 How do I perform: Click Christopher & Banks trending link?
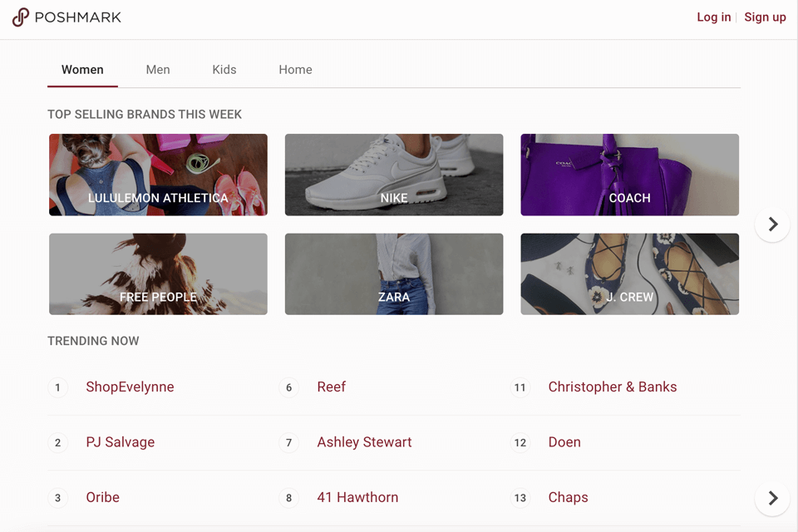click(613, 387)
